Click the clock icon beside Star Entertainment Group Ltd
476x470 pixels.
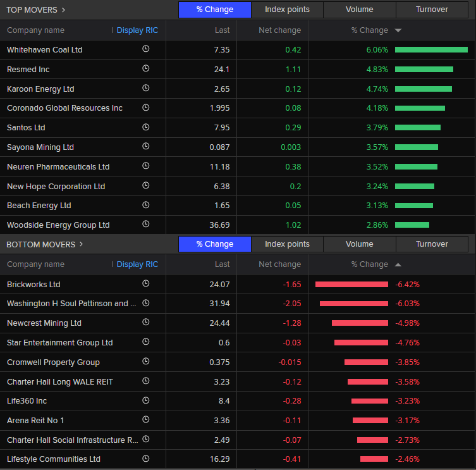(x=146, y=342)
